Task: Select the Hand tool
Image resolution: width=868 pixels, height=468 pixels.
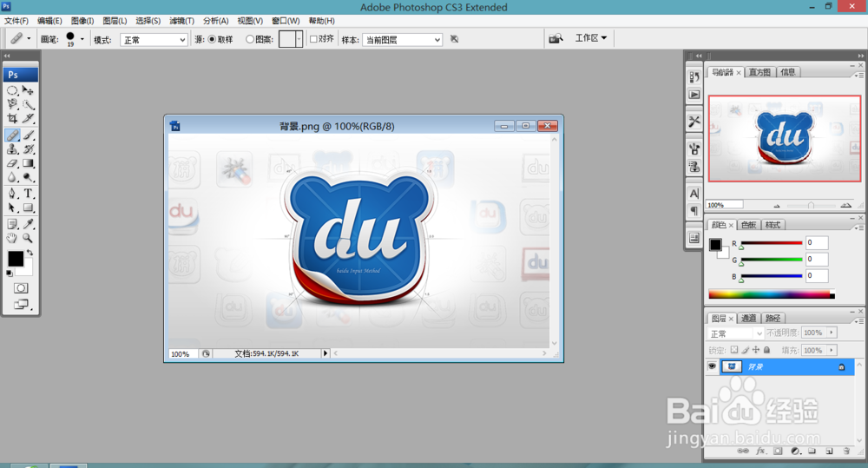Action: [12, 238]
